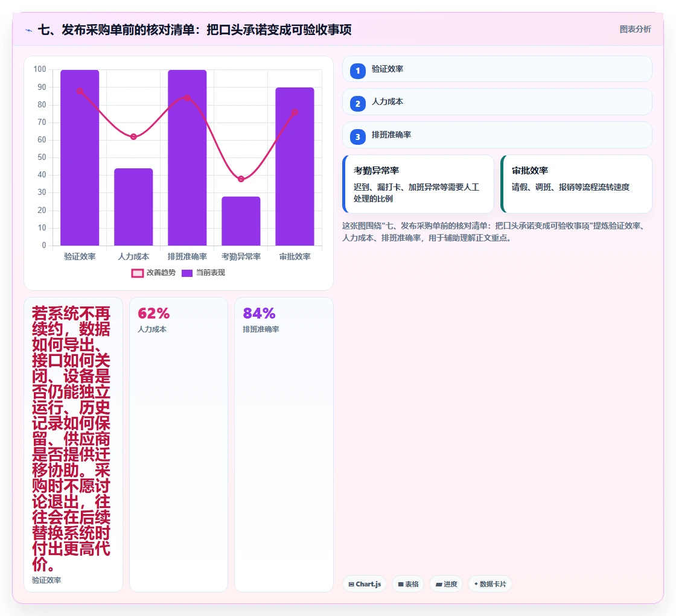Image resolution: width=676 pixels, height=616 pixels.
Task: Select the 审批效率 info card
Action: 576,184
